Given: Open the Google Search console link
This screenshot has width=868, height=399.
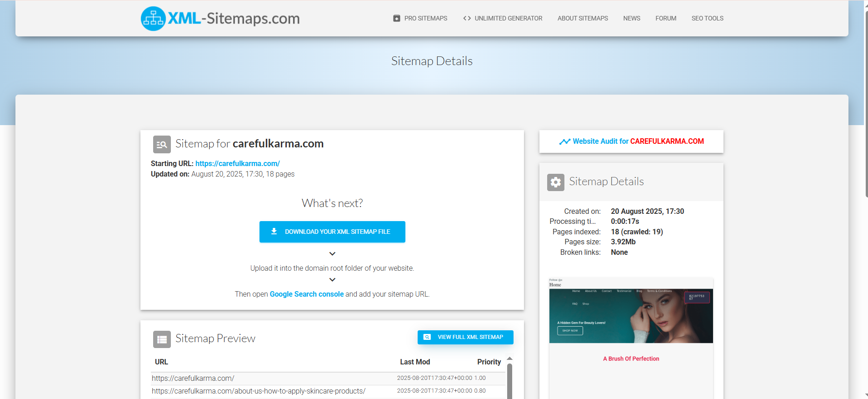Looking at the screenshot, I should tap(306, 294).
